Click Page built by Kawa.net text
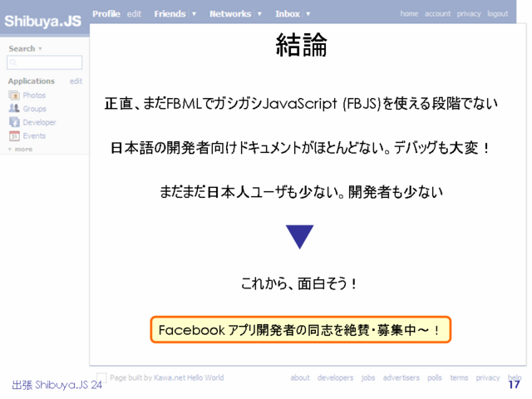This screenshot has height=399, width=532. coord(166,377)
